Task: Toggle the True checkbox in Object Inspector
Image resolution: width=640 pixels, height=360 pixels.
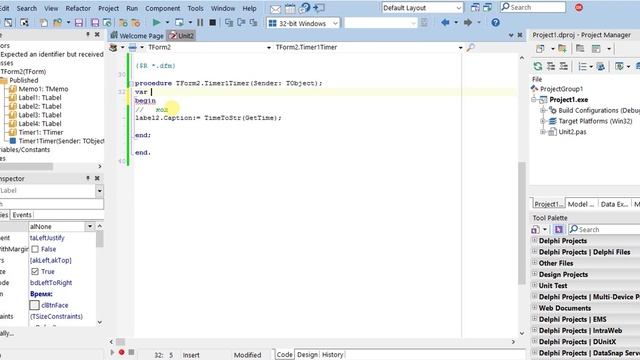Action: point(35,271)
